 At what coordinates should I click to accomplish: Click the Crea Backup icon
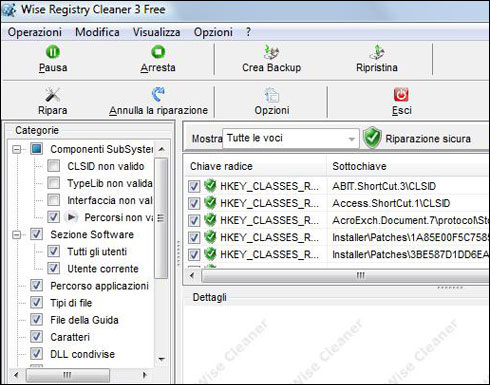coord(271,52)
